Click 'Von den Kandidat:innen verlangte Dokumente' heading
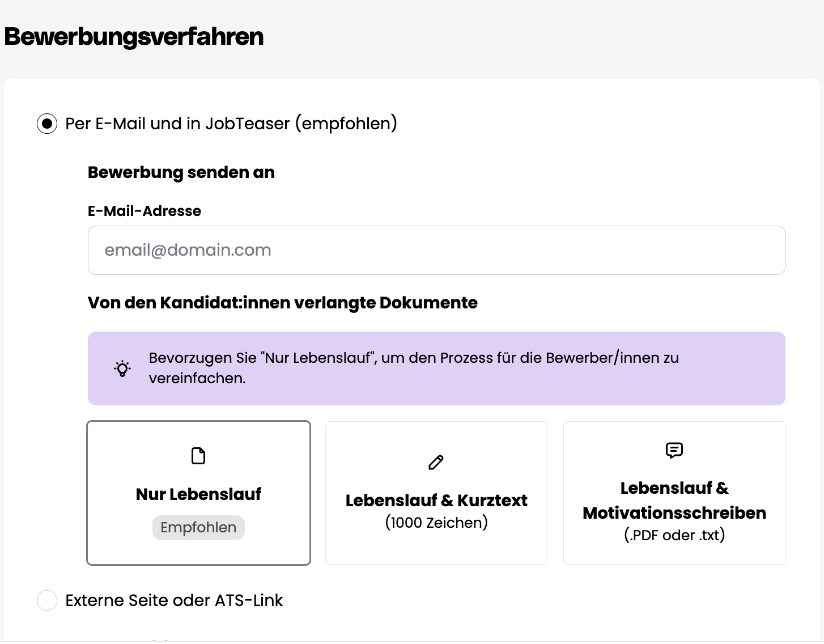824x644 pixels. tap(283, 303)
